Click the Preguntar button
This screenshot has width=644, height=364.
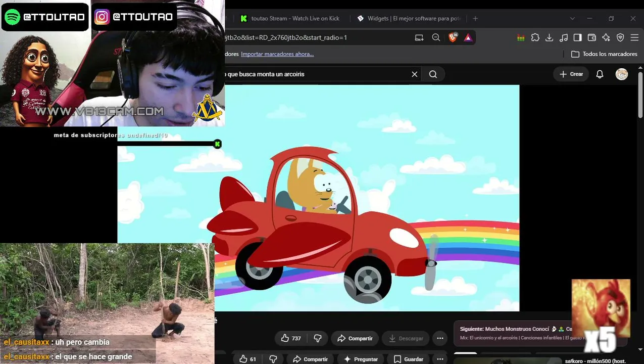coord(361,359)
